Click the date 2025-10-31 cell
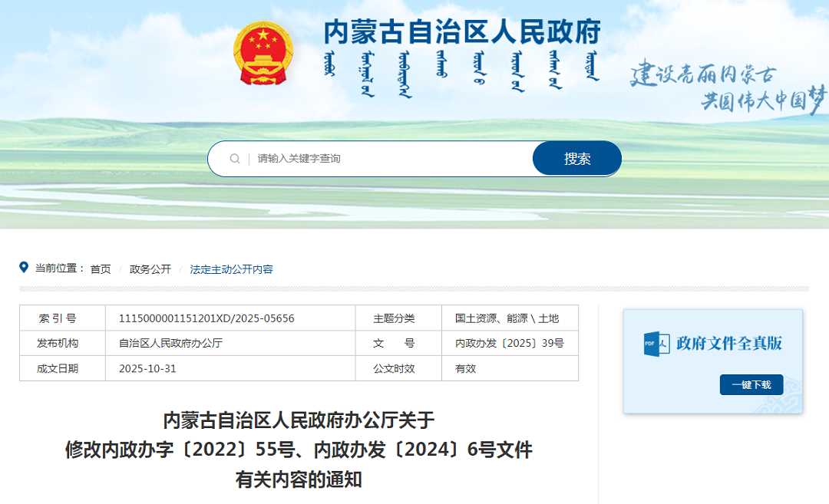This screenshot has width=829, height=504. click(x=147, y=368)
